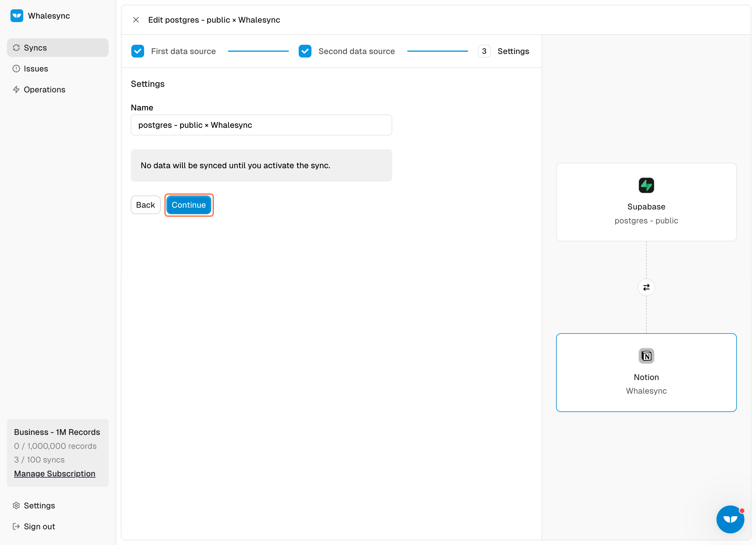Click 'Business - 1M Records' plan text
This screenshot has height=545, width=756.
pos(57,432)
